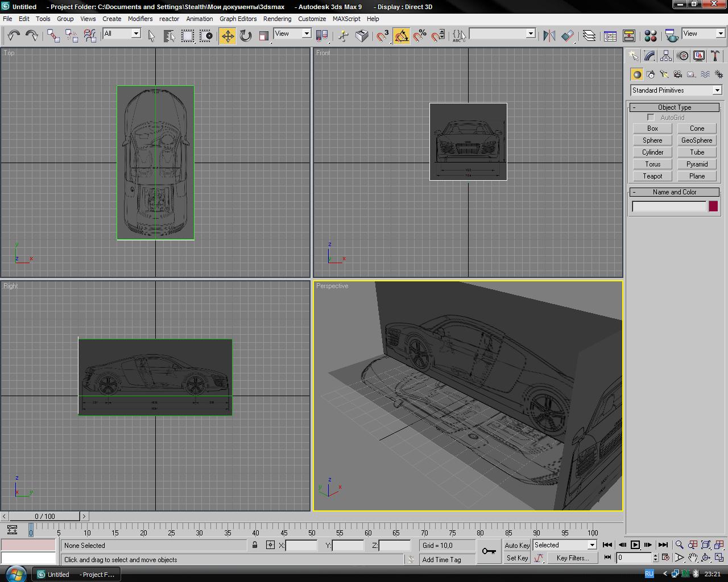Open the Layer Manager
This screenshot has width=728, height=582.
(x=589, y=36)
